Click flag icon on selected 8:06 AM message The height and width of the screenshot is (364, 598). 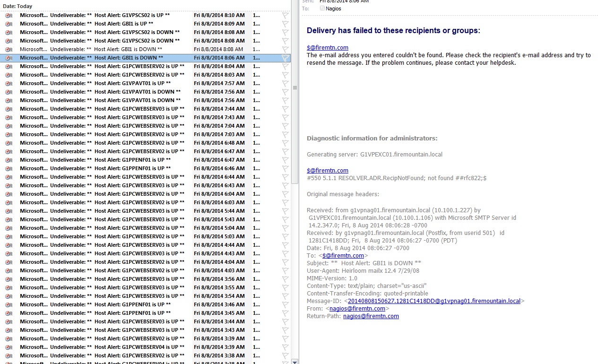point(285,58)
